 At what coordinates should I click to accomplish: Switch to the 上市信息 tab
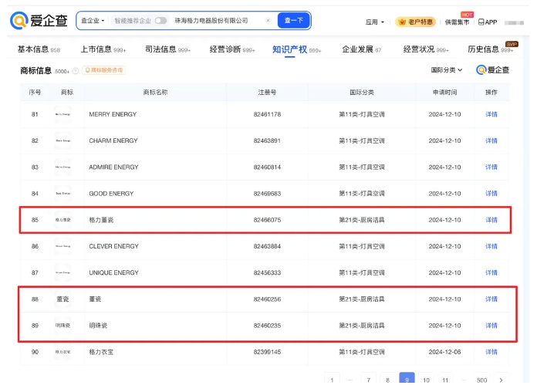(103, 49)
